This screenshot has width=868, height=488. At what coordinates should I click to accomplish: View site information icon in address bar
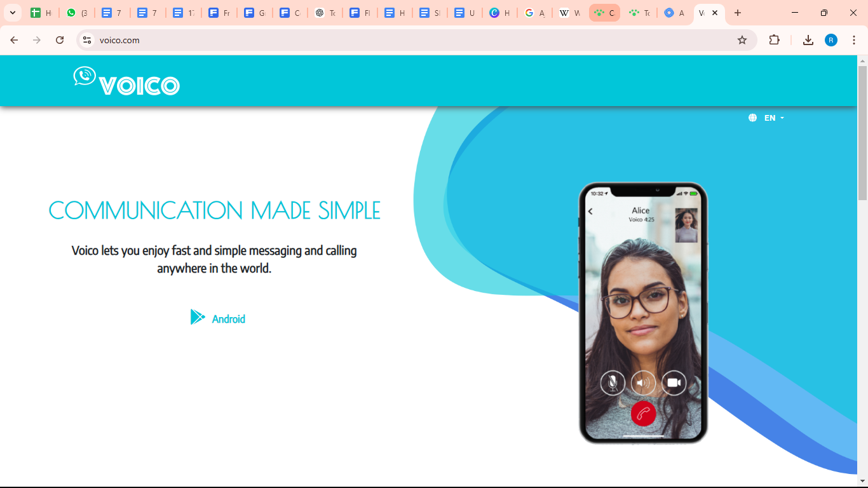tap(87, 40)
